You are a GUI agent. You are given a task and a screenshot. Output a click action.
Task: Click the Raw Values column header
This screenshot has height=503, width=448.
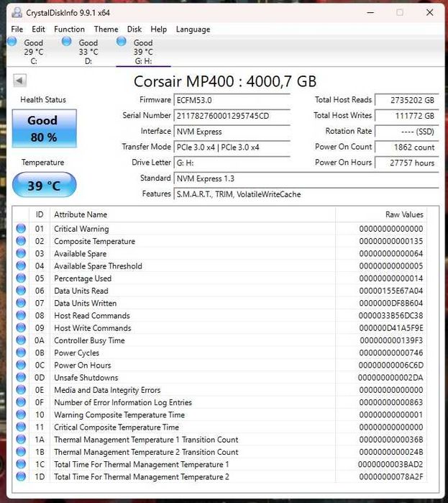380,214
